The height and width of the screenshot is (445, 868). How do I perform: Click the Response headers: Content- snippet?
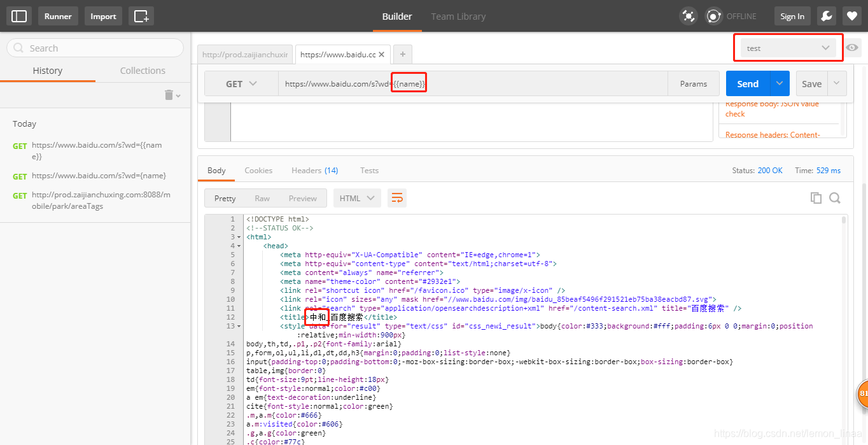click(x=773, y=134)
